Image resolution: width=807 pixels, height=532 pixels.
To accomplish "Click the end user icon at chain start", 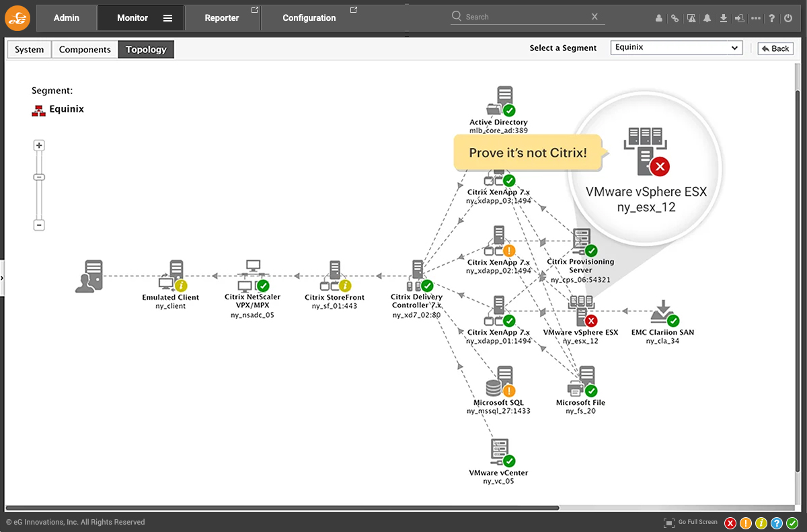I will [89, 276].
